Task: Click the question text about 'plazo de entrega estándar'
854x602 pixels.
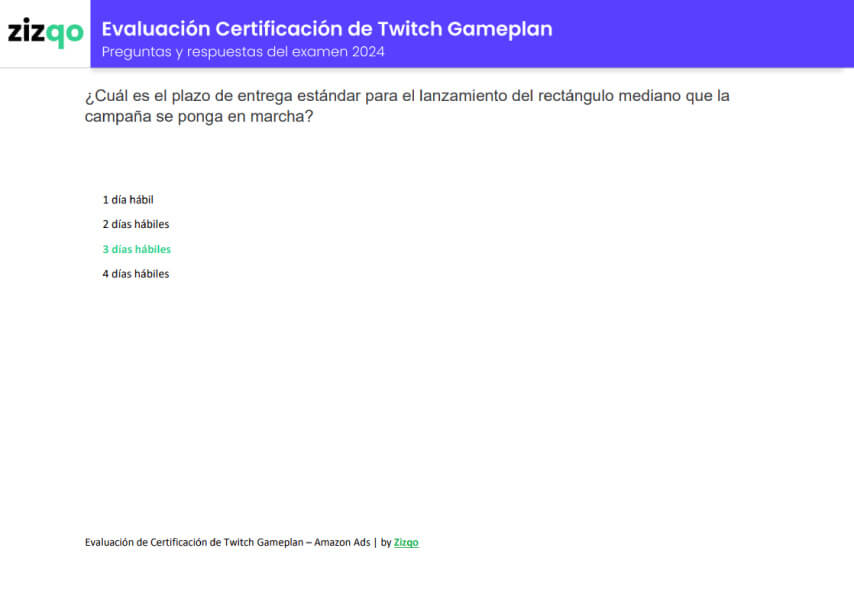Action: (x=407, y=106)
